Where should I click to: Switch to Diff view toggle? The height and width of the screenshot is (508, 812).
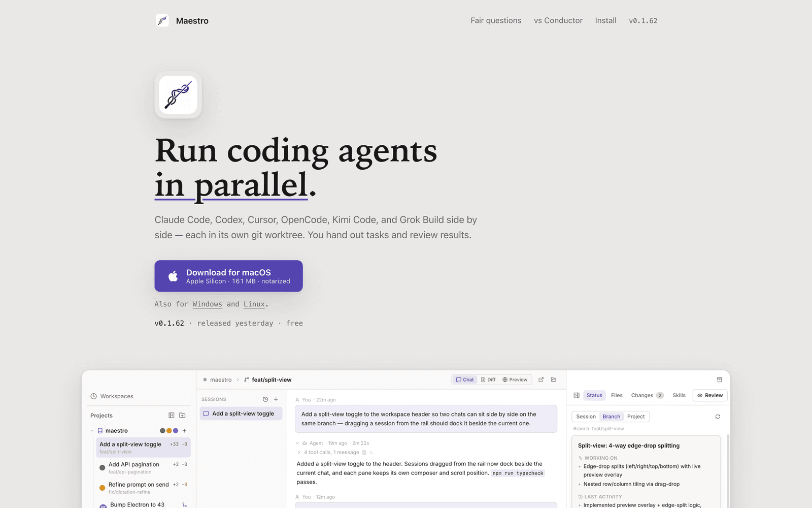[x=488, y=379]
